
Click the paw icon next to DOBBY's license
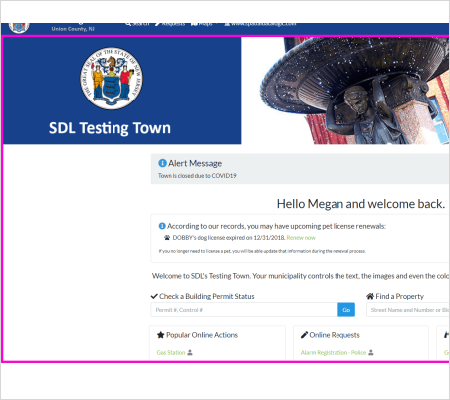click(167, 238)
